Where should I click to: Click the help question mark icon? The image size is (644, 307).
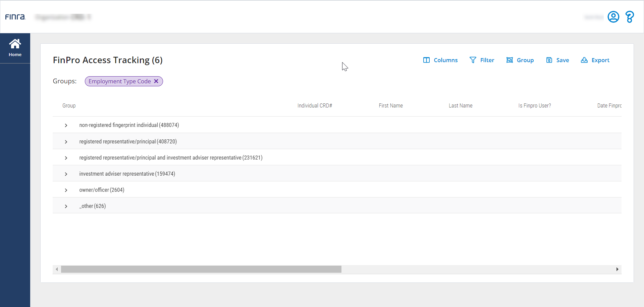(x=630, y=17)
